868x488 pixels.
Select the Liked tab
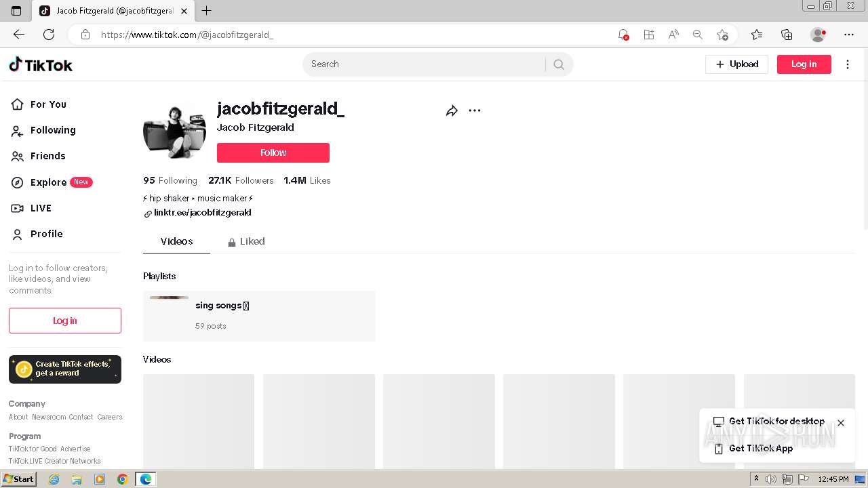246,241
